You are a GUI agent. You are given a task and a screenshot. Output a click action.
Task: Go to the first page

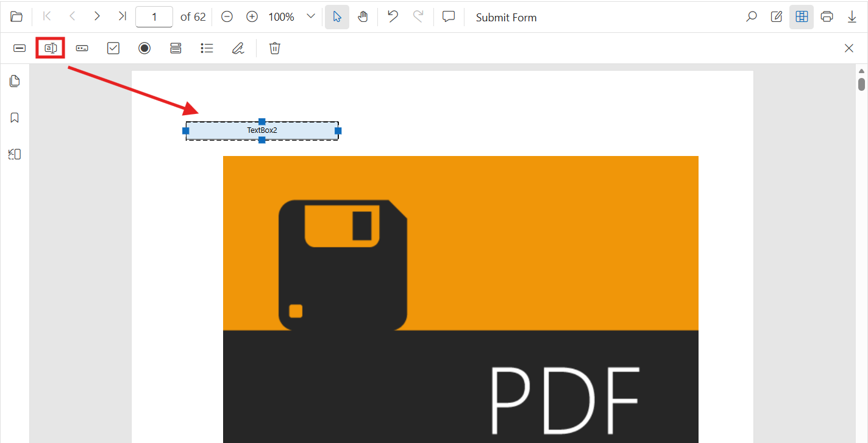coord(47,16)
